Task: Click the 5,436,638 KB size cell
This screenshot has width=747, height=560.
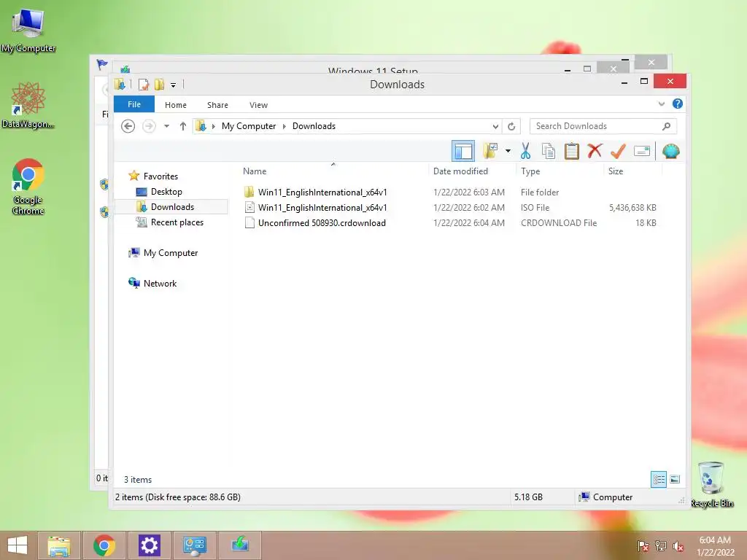Action: coord(632,208)
